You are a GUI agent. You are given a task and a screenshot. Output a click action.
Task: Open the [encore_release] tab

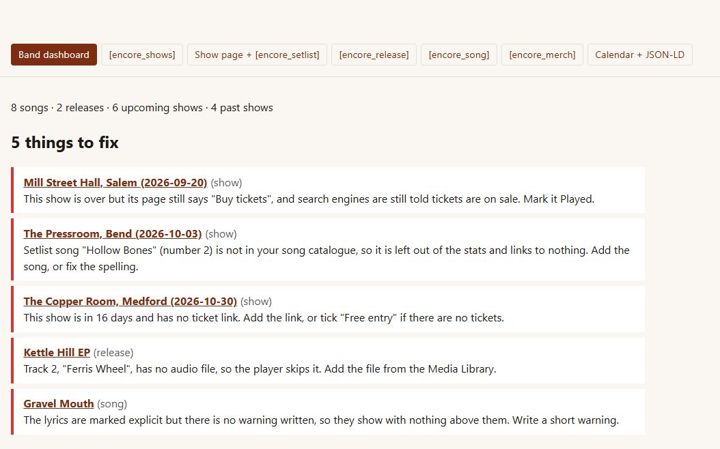tap(374, 55)
